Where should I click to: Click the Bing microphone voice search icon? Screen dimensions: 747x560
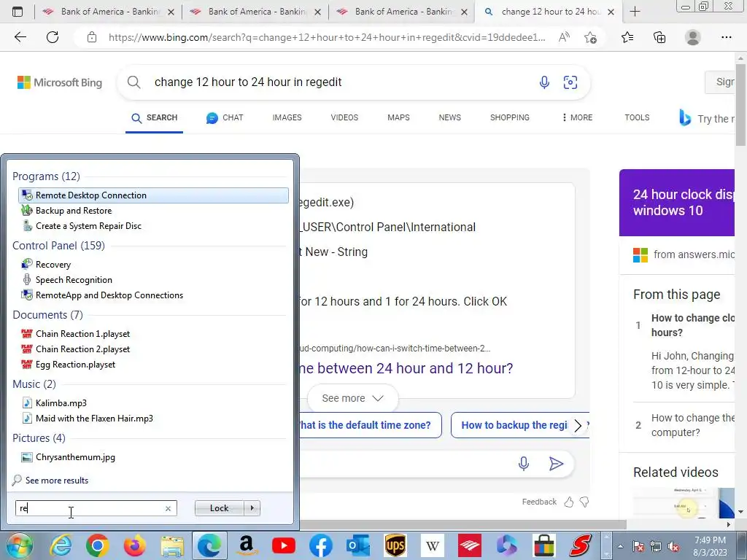click(x=544, y=82)
